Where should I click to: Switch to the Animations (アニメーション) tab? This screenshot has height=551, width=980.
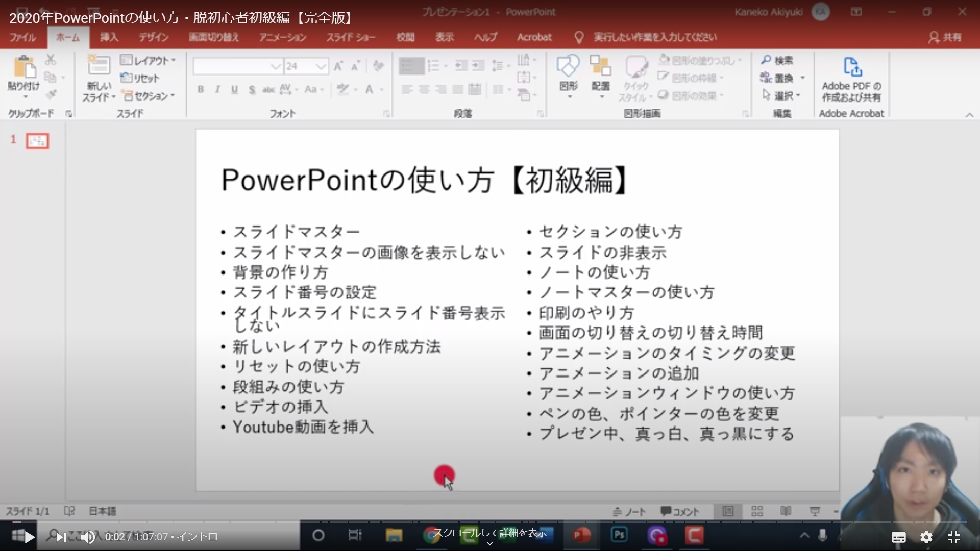[282, 37]
